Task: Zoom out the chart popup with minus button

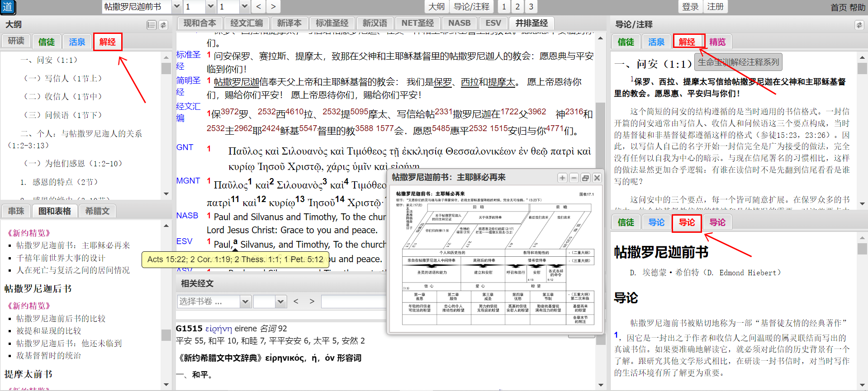Action: pos(574,178)
